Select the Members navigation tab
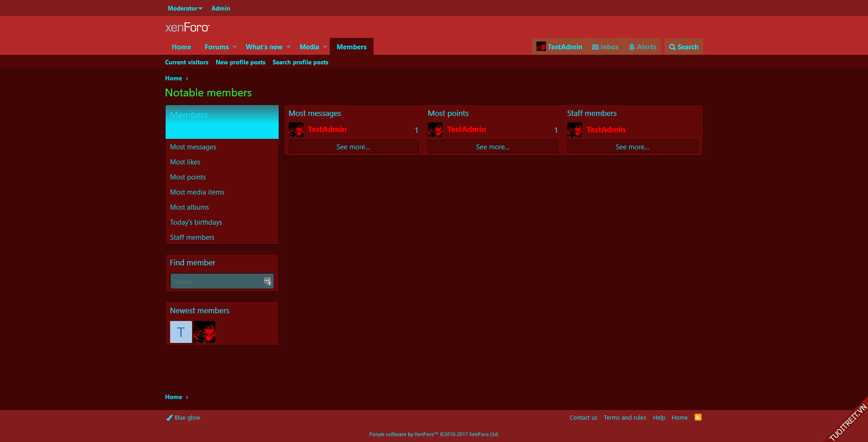 (x=351, y=47)
